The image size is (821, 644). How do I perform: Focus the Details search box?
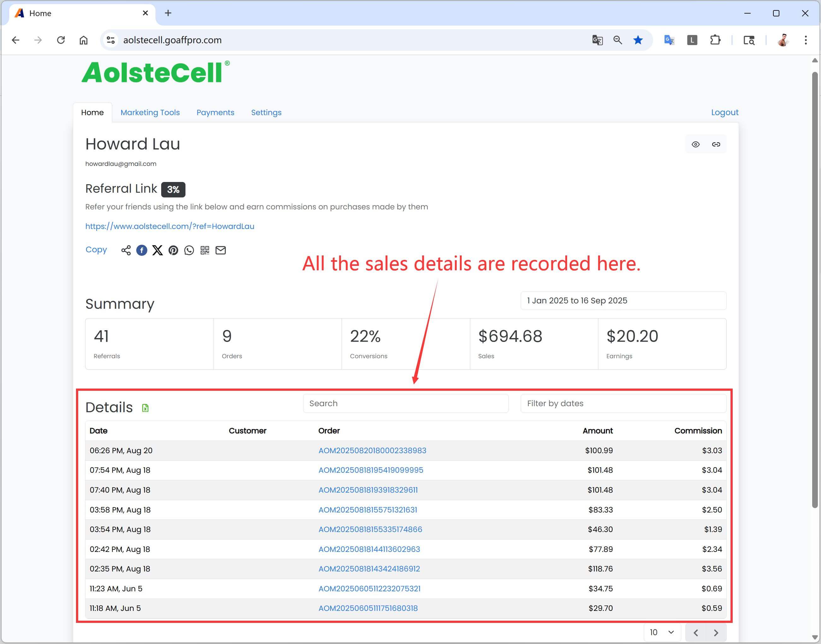[405, 403]
